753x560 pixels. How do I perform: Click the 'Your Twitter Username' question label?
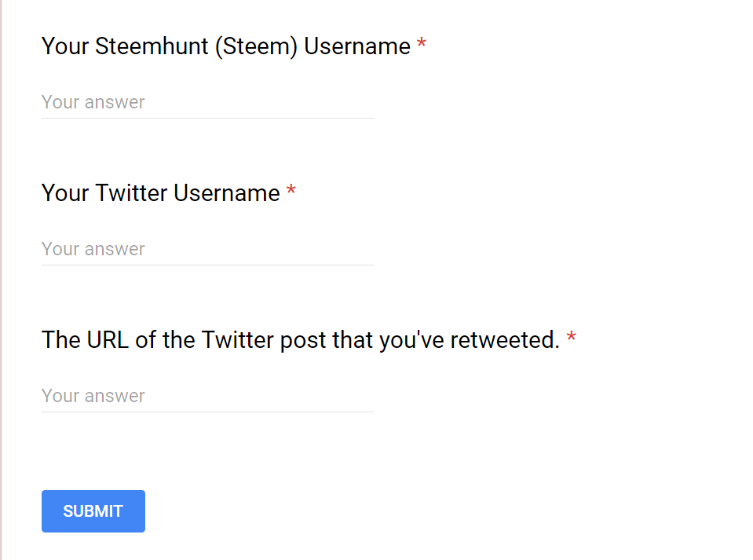click(160, 193)
